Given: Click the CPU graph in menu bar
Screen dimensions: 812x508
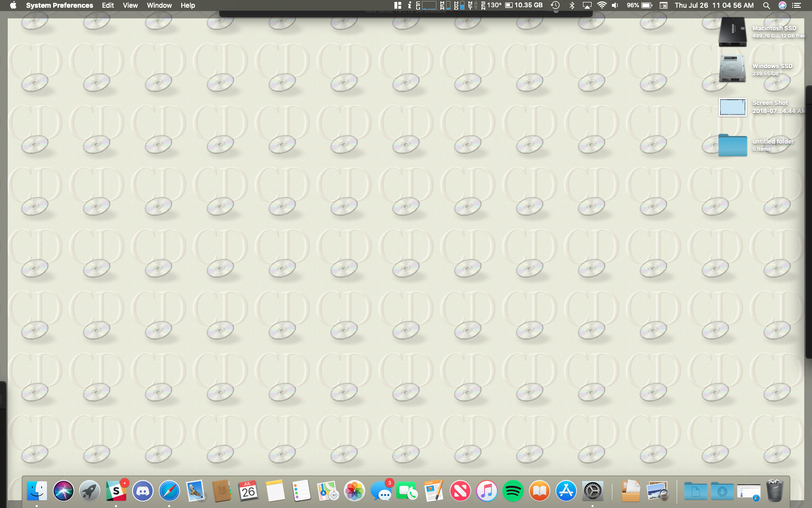Looking at the screenshot, I should click(426, 5).
